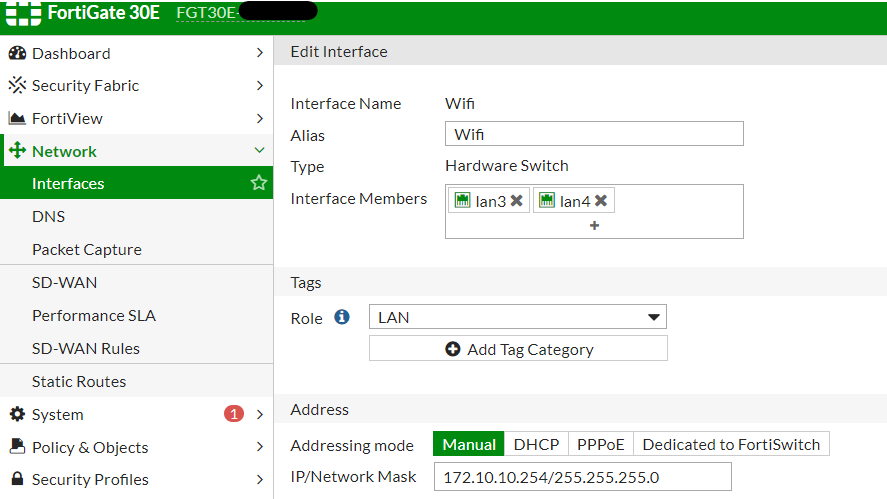Click the plus to add interface member
The width and height of the screenshot is (887, 499).
tap(594, 226)
